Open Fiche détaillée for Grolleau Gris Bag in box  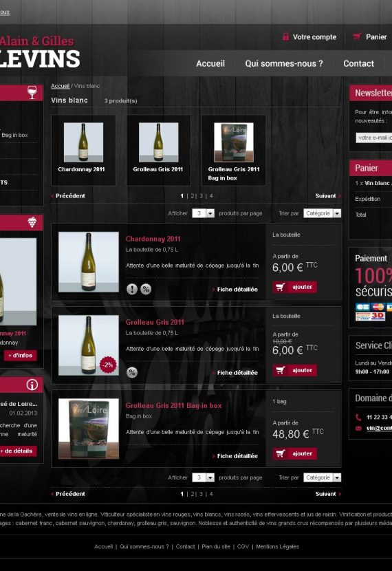(x=237, y=456)
